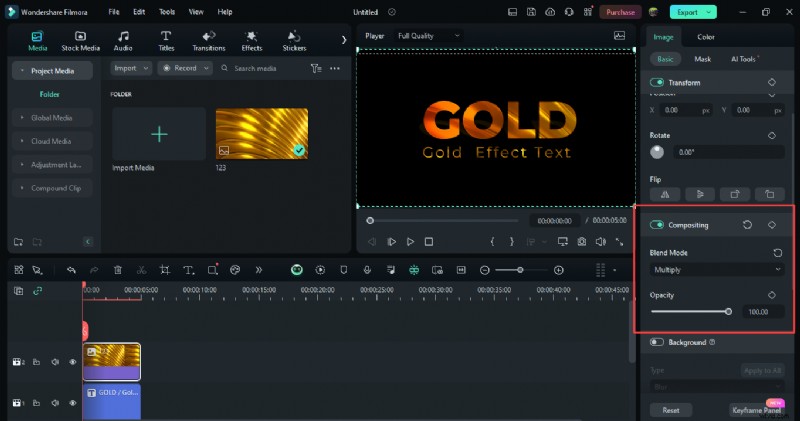Open the Tools menu

point(167,12)
